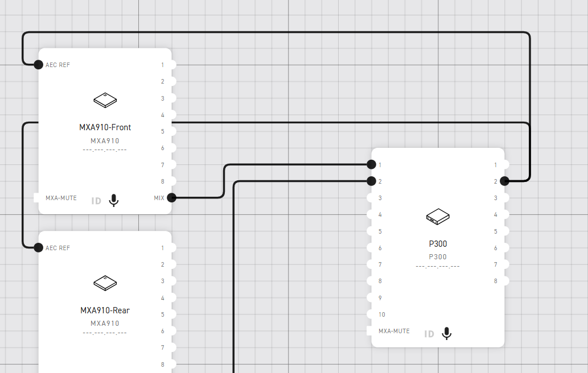Click the microphone icon on MXA910-Rear block
Screen dimensions: 588x373
pos(114,371)
